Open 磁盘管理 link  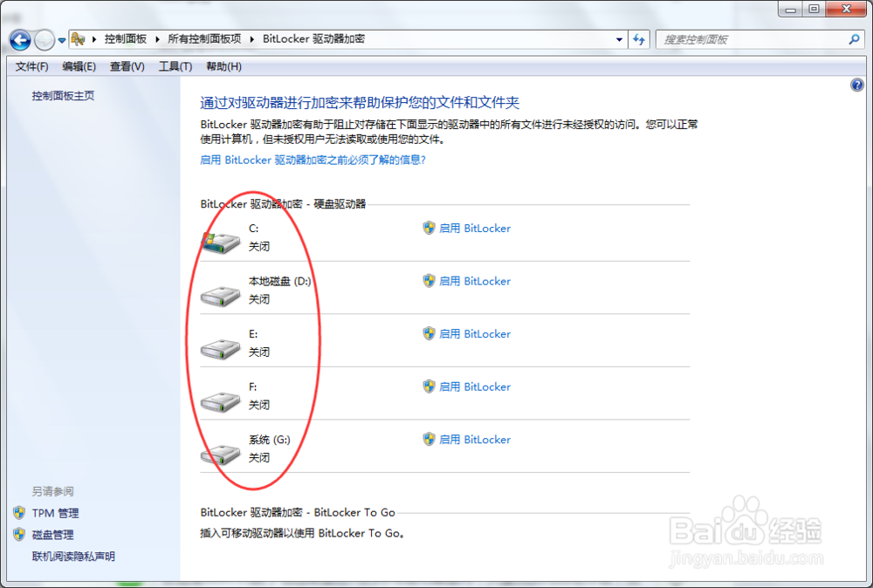(53, 535)
